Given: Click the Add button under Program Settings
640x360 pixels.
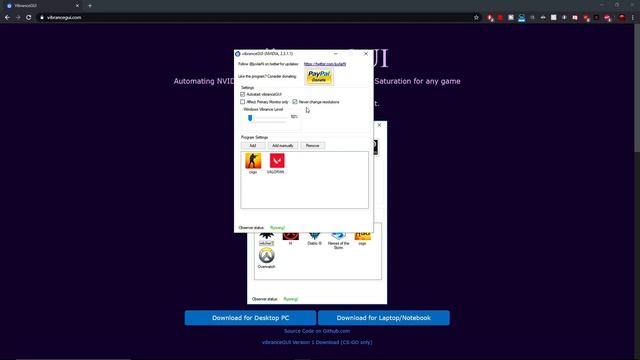Looking at the screenshot, I should point(253,146).
